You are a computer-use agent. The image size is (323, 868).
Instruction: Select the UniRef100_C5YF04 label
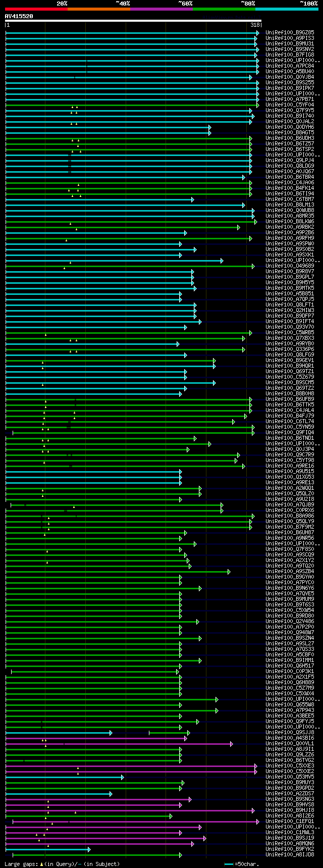coord(290,105)
